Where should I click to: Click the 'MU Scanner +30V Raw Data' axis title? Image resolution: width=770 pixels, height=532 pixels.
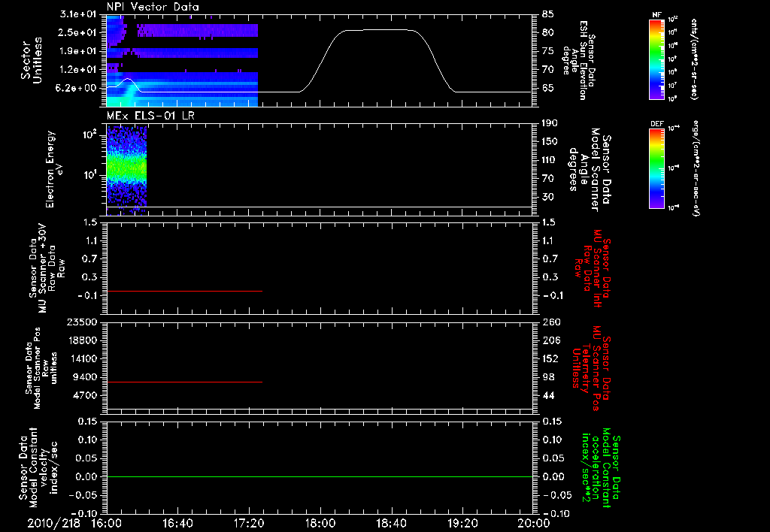46,268
